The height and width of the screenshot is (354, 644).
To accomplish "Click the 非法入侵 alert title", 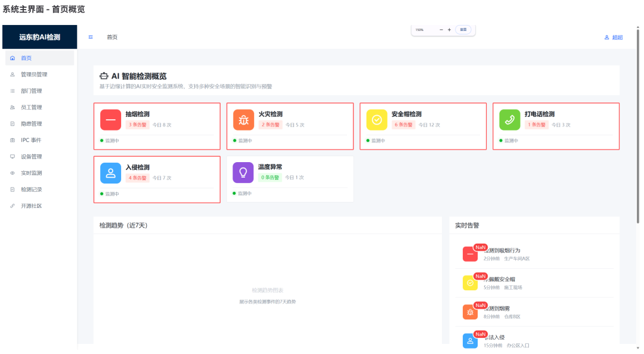I will [x=494, y=337].
